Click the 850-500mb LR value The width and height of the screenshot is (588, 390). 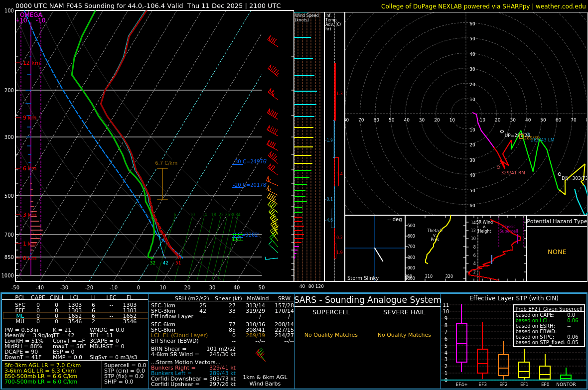click(41, 376)
